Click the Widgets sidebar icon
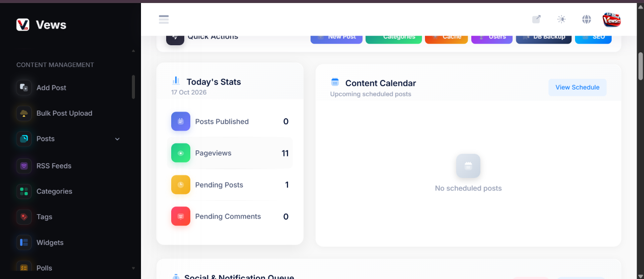This screenshot has width=644, height=279. click(x=24, y=243)
